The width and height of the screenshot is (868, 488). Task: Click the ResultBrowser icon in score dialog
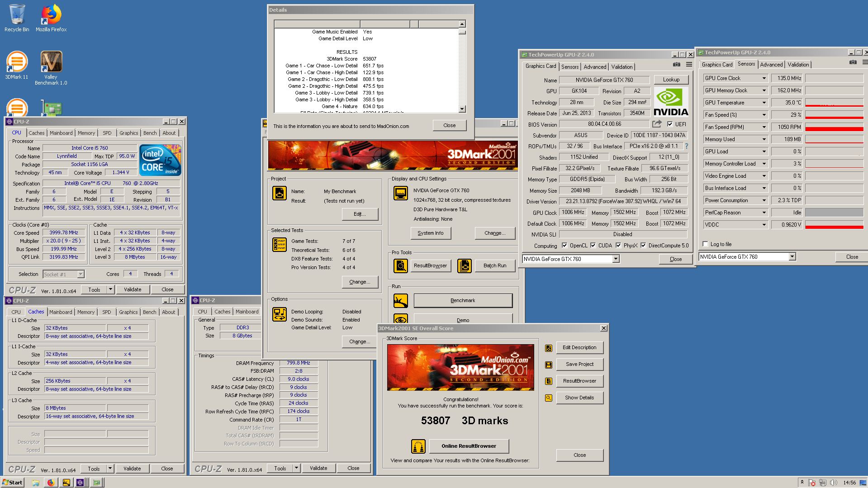[548, 381]
